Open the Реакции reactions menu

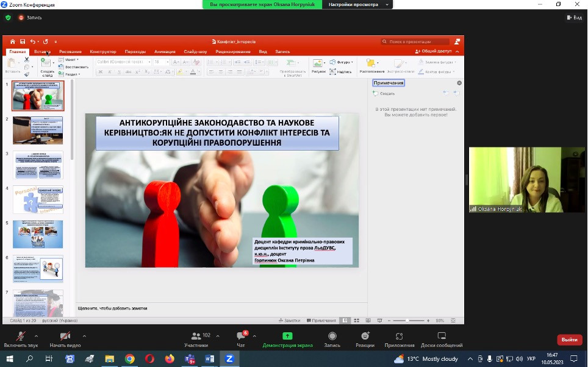[x=365, y=337]
